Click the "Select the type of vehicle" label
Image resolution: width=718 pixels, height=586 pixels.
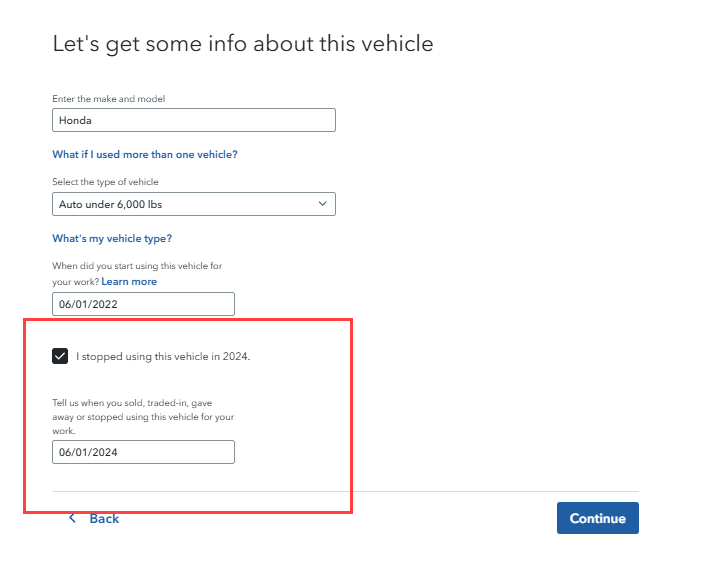coord(105,182)
